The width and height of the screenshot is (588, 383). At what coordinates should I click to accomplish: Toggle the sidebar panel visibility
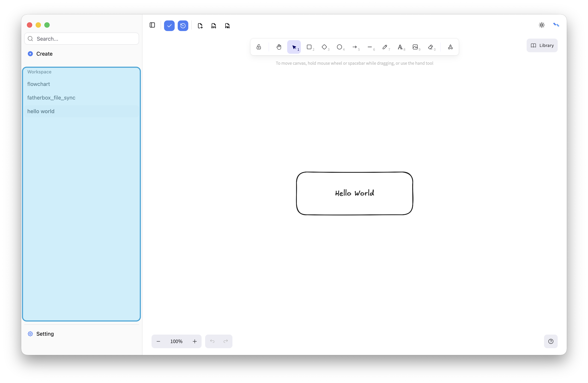pyautogui.click(x=152, y=25)
